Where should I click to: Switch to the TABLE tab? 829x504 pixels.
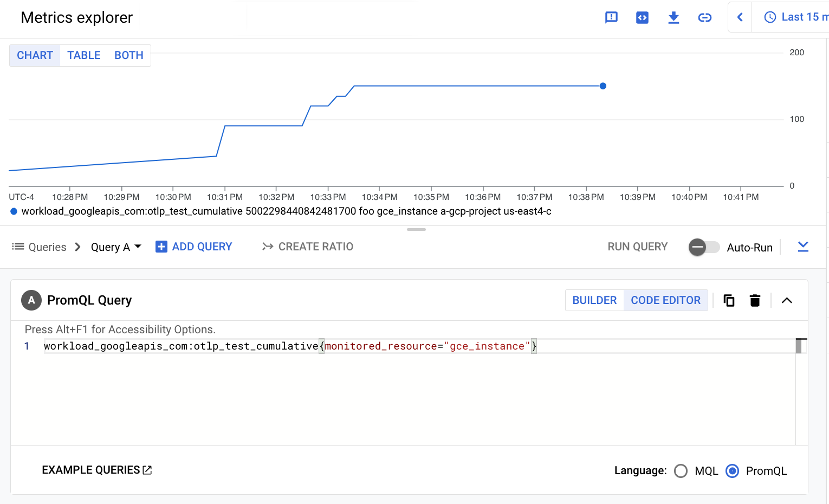[83, 55]
